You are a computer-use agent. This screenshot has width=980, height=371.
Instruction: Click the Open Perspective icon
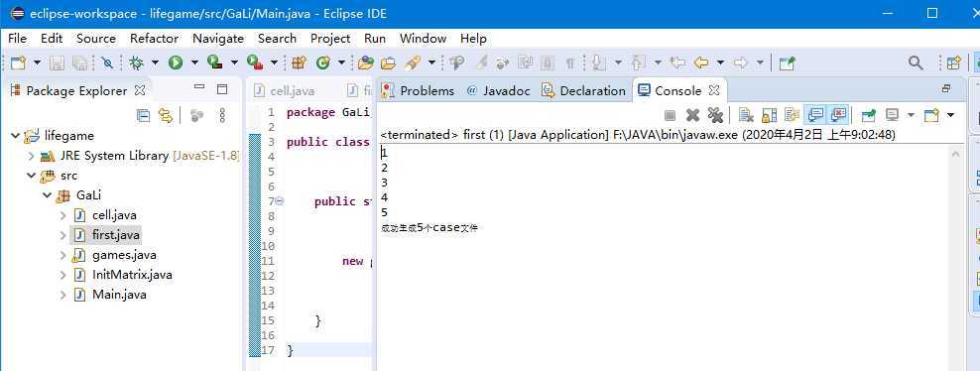point(954,62)
